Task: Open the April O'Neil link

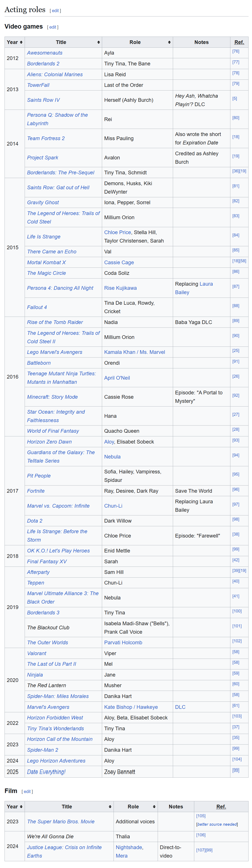Action: point(117,378)
